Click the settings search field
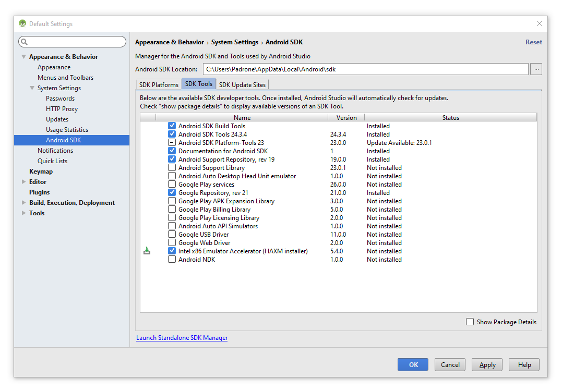The height and width of the screenshot is (392, 562). [x=73, y=42]
